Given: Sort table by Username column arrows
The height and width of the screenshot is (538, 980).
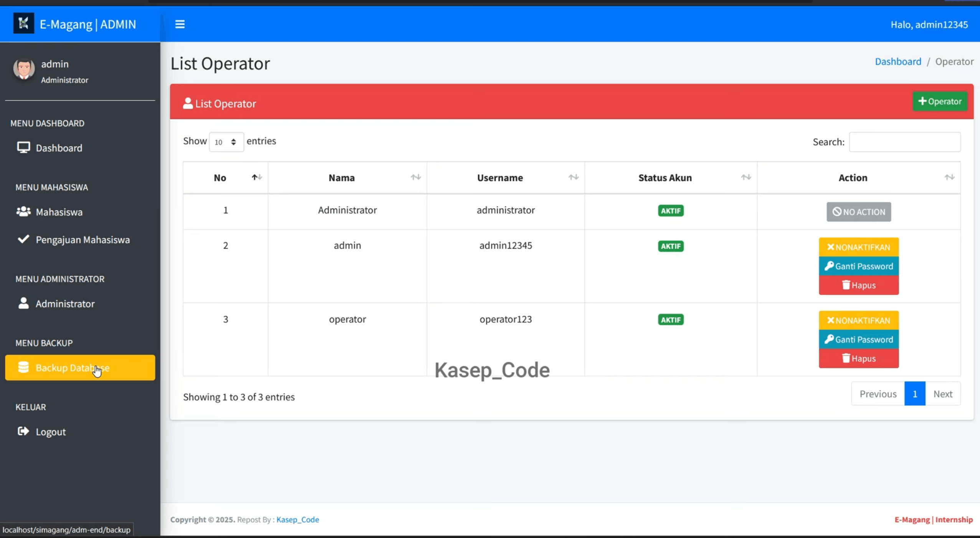Looking at the screenshot, I should coord(573,177).
